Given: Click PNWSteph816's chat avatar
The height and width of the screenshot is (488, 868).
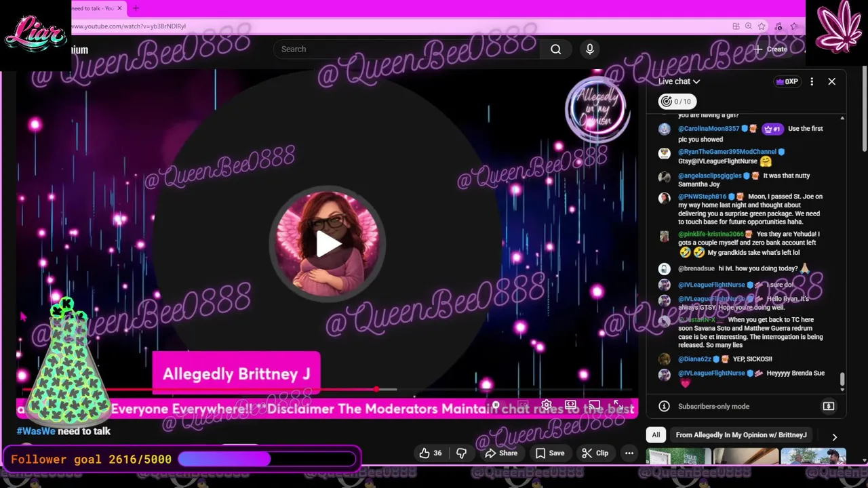Looking at the screenshot, I should click(665, 198).
